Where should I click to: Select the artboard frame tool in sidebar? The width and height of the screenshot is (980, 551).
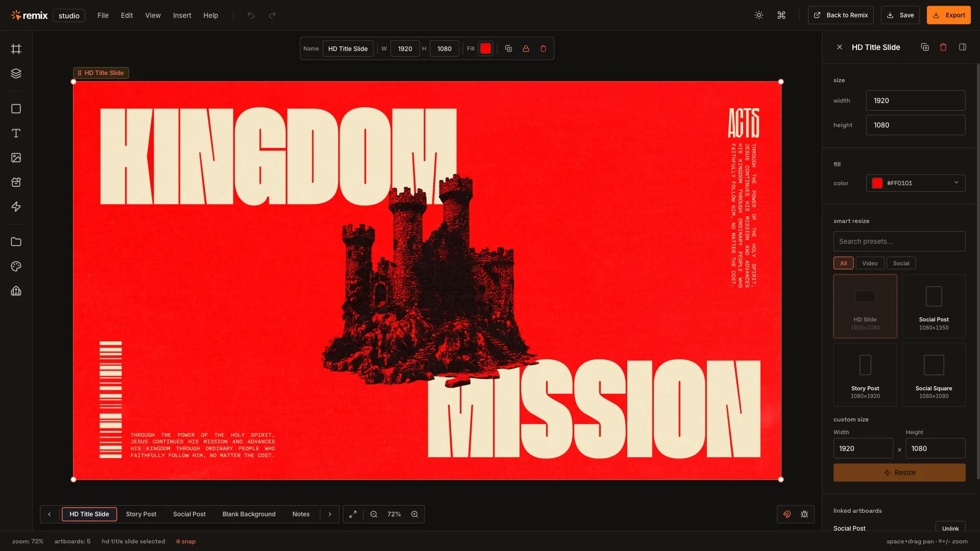[x=16, y=49]
